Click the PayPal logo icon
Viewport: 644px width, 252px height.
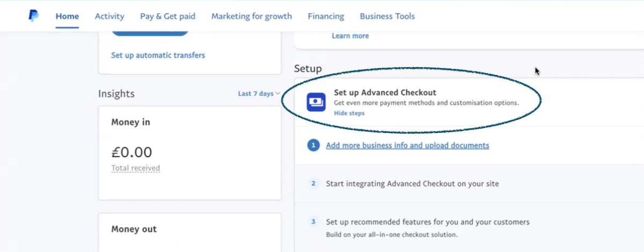point(34,16)
